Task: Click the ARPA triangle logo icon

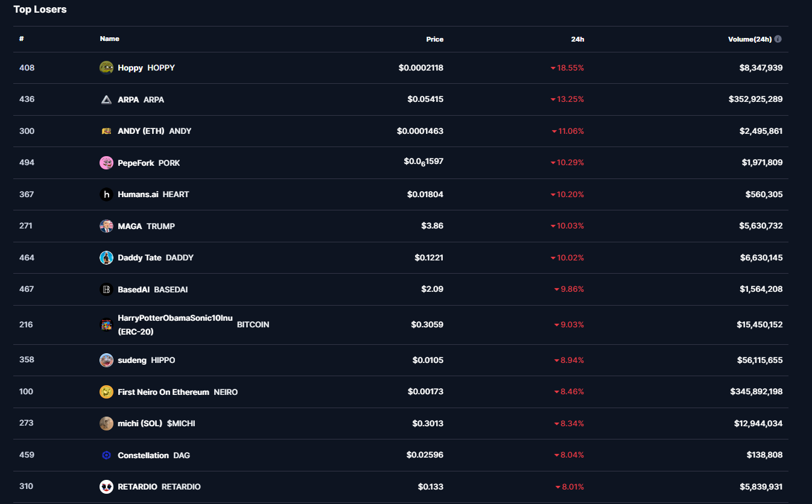Action: tap(106, 99)
